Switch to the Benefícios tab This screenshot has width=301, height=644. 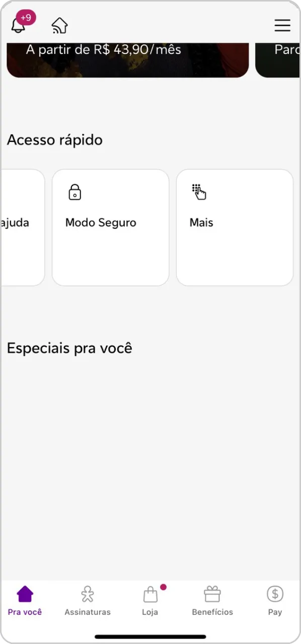pos(212,600)
